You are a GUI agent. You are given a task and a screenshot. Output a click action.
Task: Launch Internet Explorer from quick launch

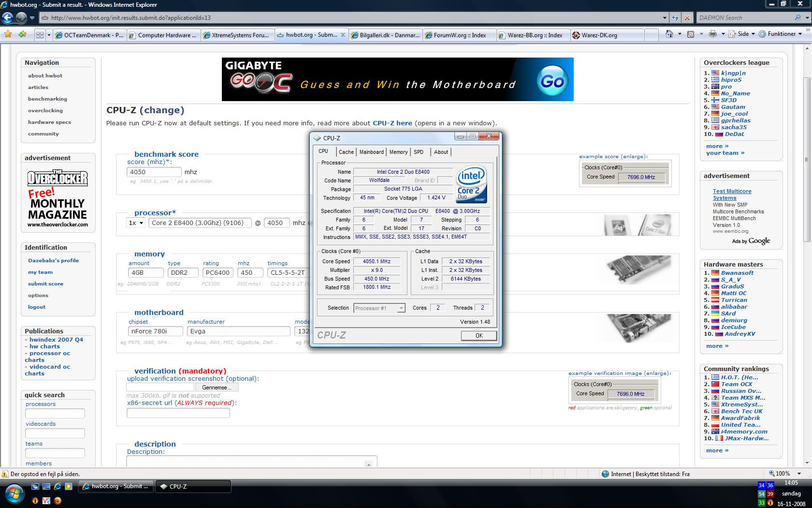(x=58, y=486)
